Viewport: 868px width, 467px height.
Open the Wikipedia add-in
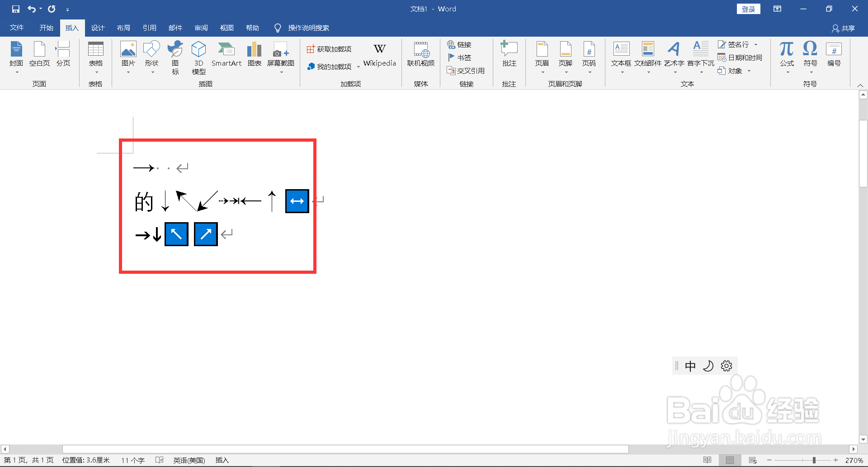(x=380, y=55)
